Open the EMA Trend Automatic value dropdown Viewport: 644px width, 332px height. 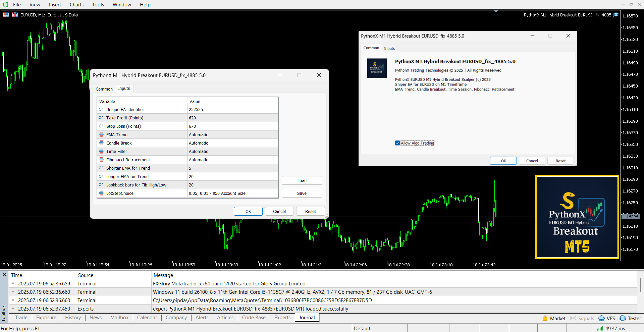[x=232, y=134]
